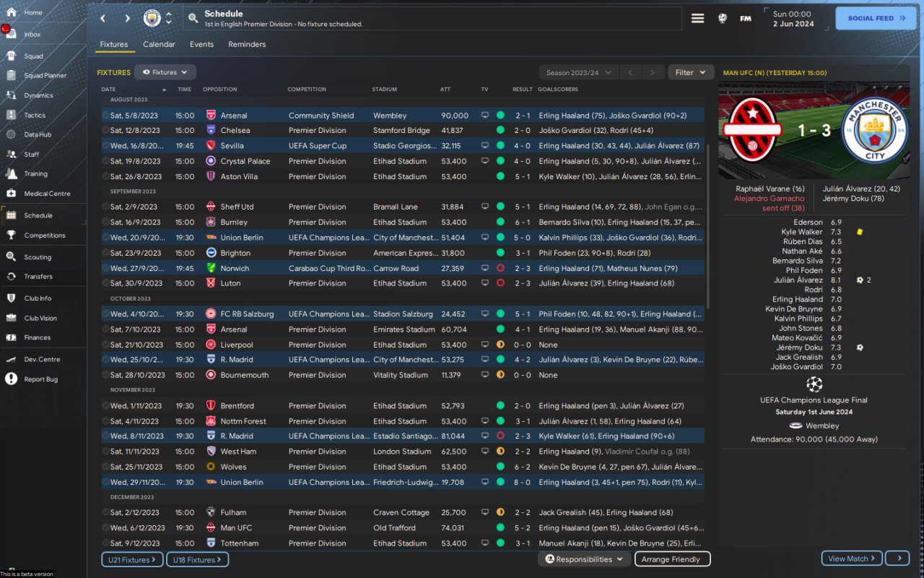Click the up/down chevrons beside club badge
Image resolution: width=924 pixels, height=578 pixels.
coord(169,18)
